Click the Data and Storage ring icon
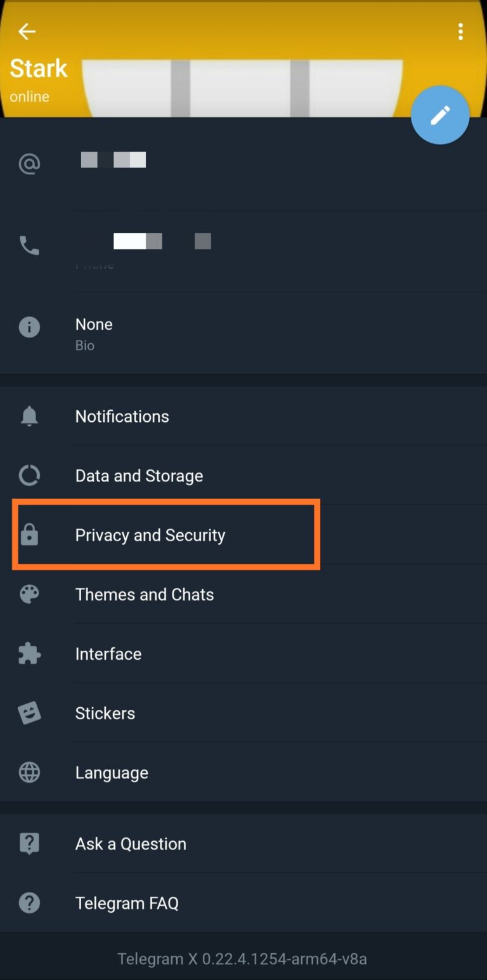This screenshot has width=487, height=980. (x=29, y=476)
